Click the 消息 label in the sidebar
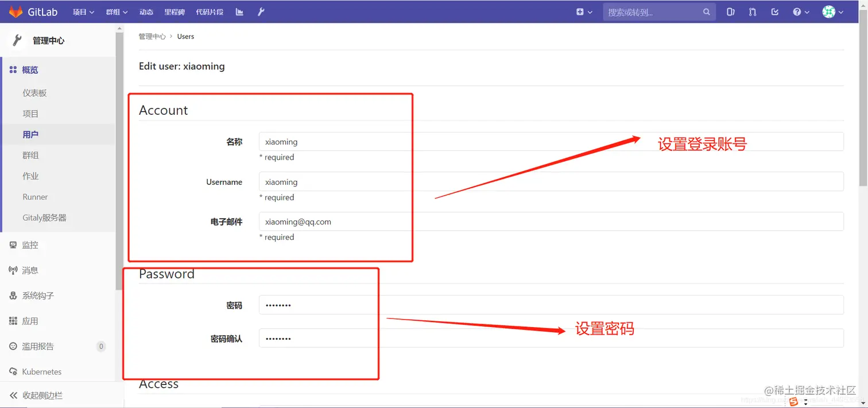The height and width of the screenshot is (408, 868). tap(30, 270)
